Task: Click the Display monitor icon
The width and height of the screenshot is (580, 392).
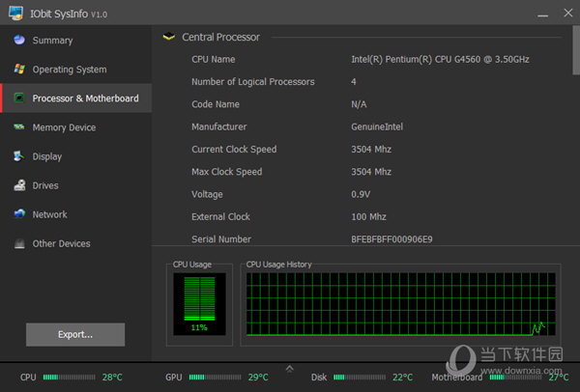Action: click(x=19, y=155)
